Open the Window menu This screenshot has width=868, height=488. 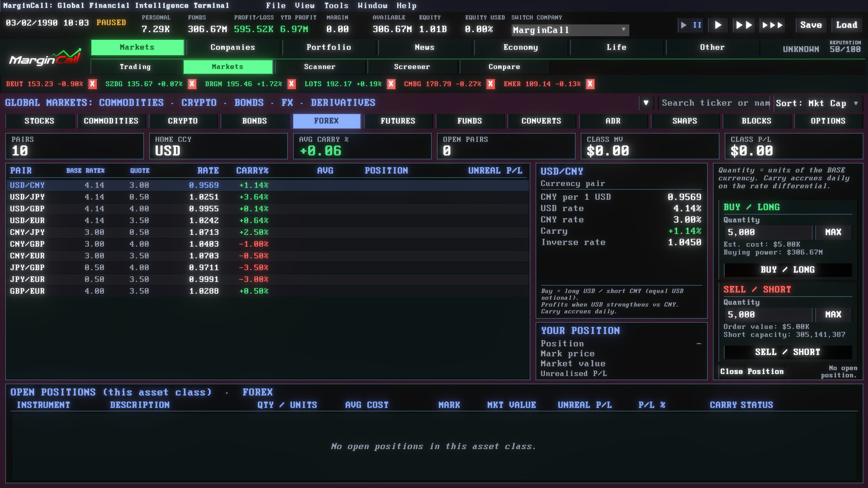tap(373, 5)
